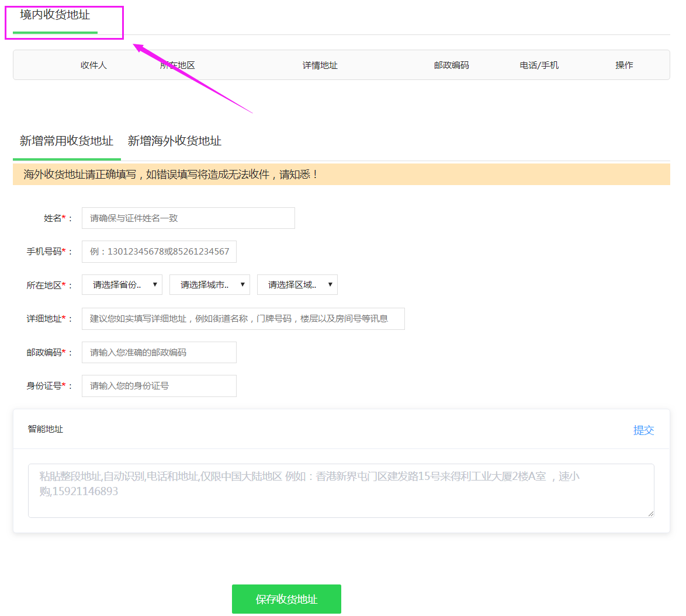Click the 详细地址 address input field
Screen dimensions: 686x616
242,318
